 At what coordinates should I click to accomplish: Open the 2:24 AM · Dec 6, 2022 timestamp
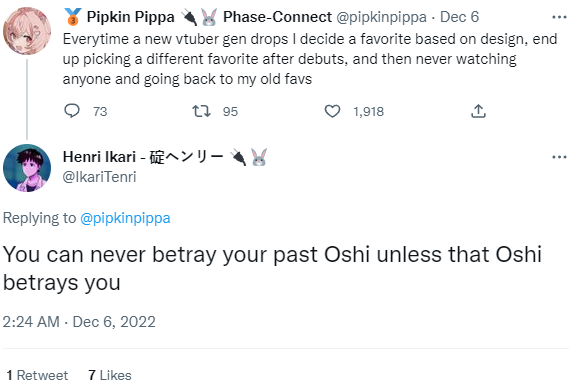(x=79, y=322)
